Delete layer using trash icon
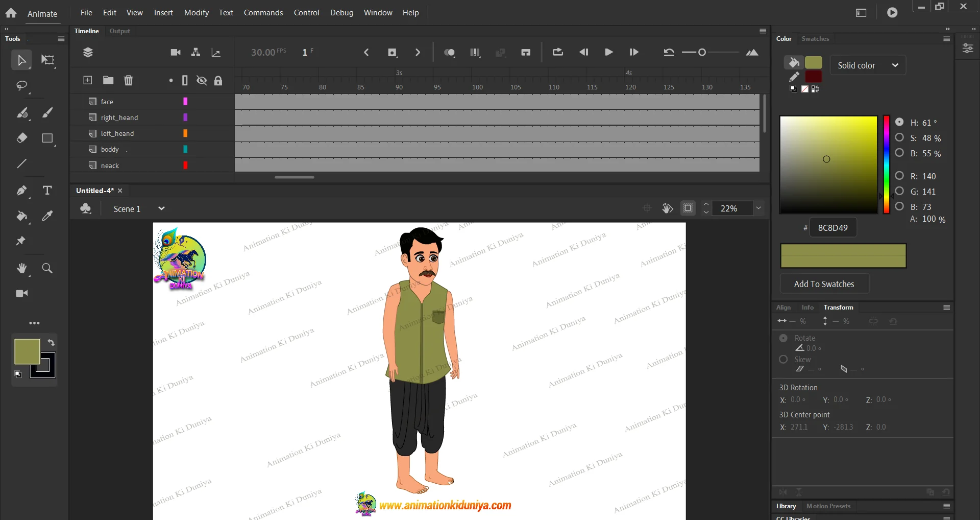The width and height of the screenshot is (980, 520). [128, 80]
